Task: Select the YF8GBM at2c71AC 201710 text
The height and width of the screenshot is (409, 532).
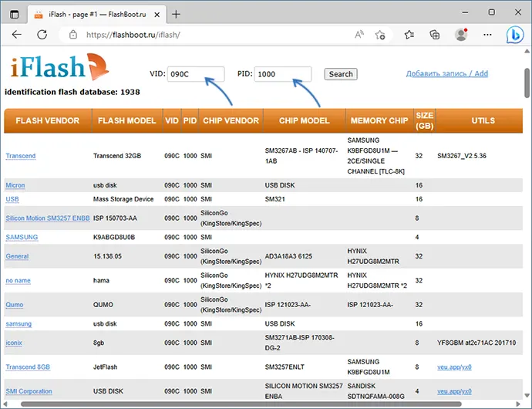Action: point(476,343)
